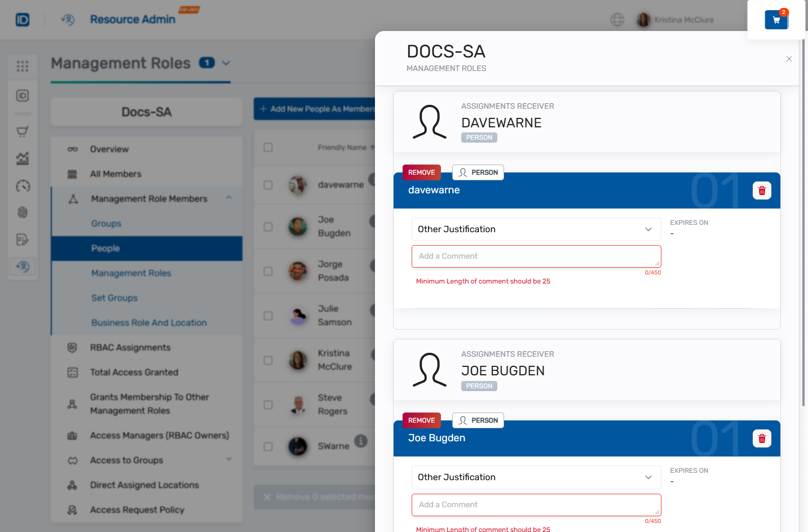
Task: Click davewarne Add a Comment field
Action: tap(536, 256)
